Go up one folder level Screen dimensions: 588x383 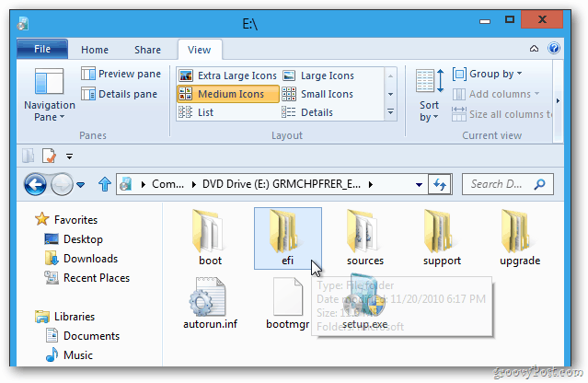(105, 184)
